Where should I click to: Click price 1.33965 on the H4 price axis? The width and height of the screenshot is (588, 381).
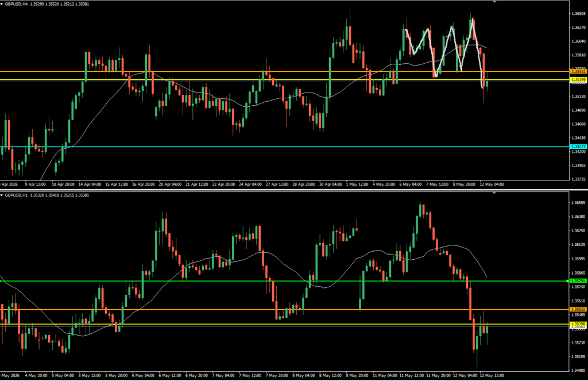point(578,166)
